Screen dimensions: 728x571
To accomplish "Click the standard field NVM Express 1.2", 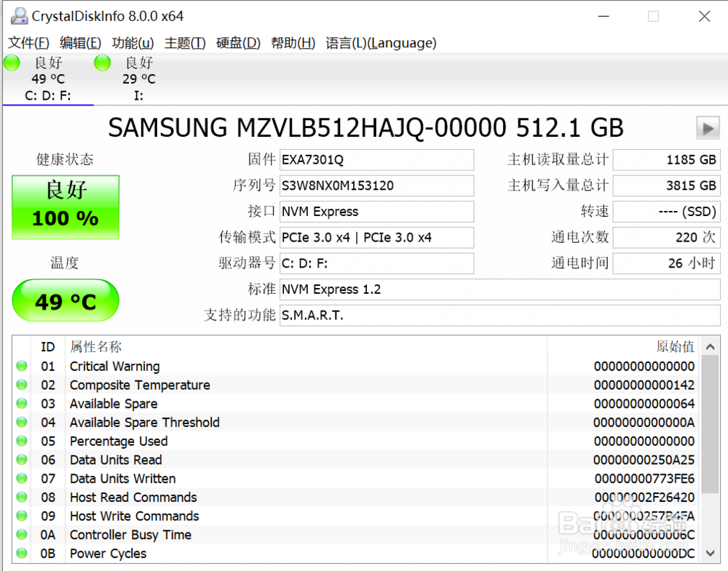I will coord(499,290).
